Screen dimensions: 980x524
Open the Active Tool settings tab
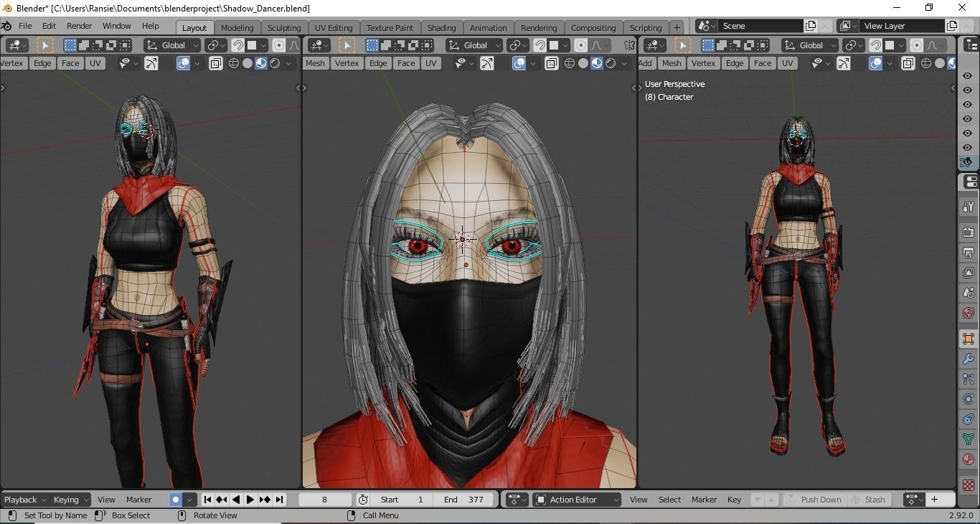(x=968, y=207)
